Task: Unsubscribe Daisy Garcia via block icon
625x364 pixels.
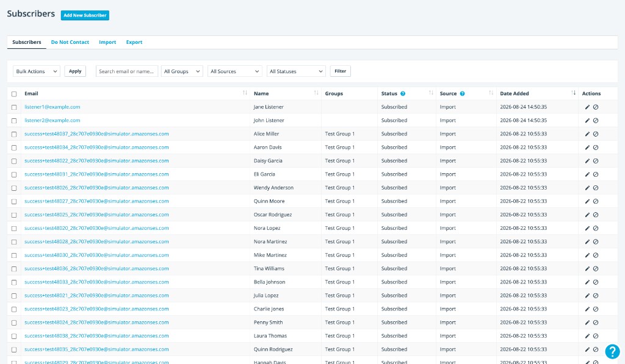Action: click(x=596, y=161)
